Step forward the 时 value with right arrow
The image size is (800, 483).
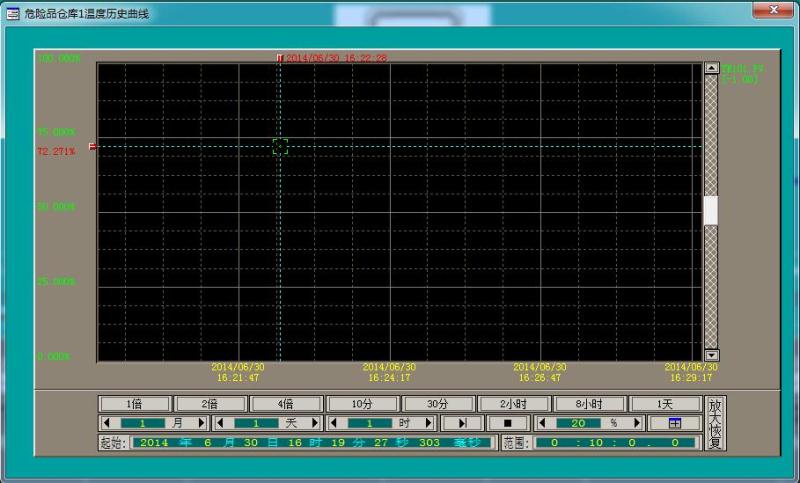click(x=429, y=423)
